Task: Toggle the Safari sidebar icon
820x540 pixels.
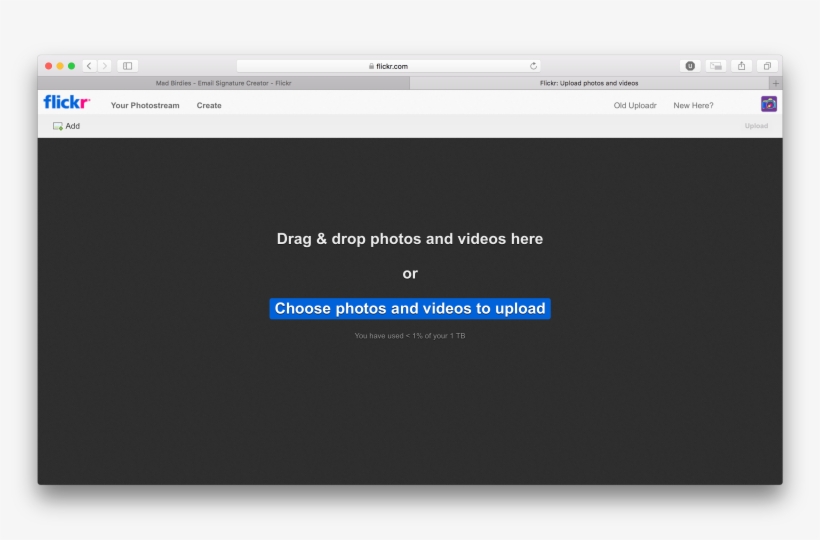Action: pos(128,66)
